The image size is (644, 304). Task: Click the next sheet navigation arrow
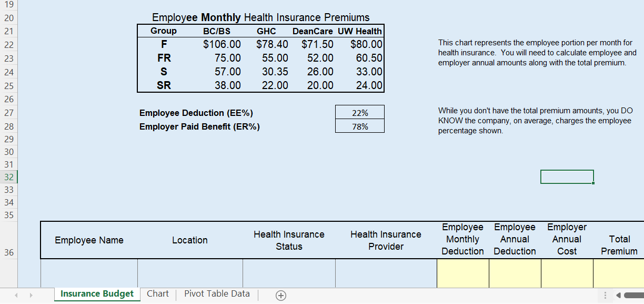[x=31, y=296]
